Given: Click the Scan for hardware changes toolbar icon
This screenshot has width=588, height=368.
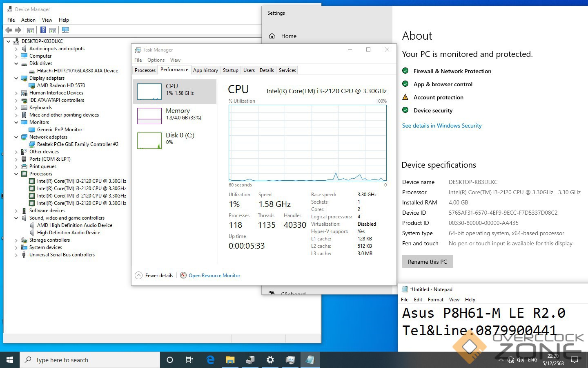Looking at the screenshot, I should tap(65, 30).
